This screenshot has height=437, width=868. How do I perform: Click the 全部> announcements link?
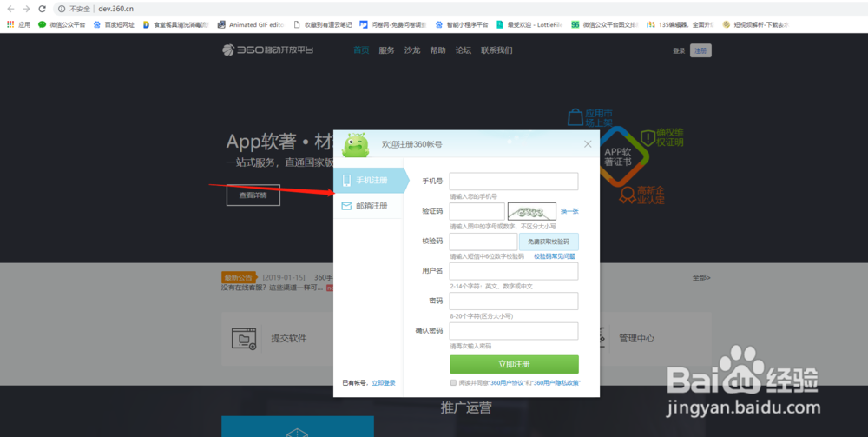701,277
